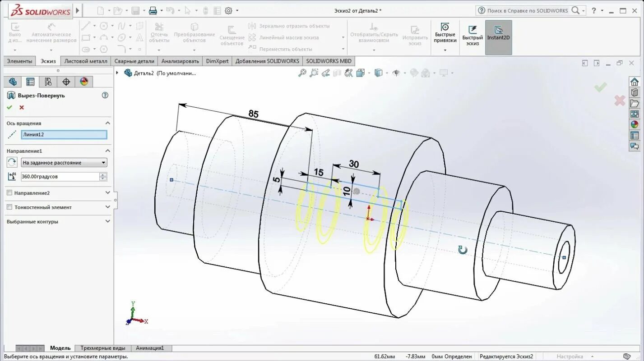Switch to the Сварные детали tab

tap(134, 61)
